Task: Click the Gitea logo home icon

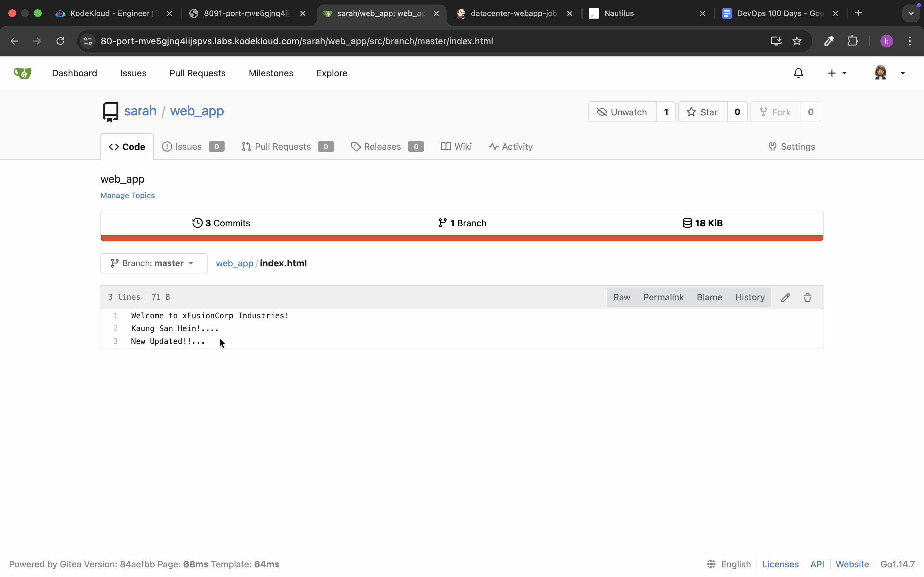Action: (x=22, y=73)
